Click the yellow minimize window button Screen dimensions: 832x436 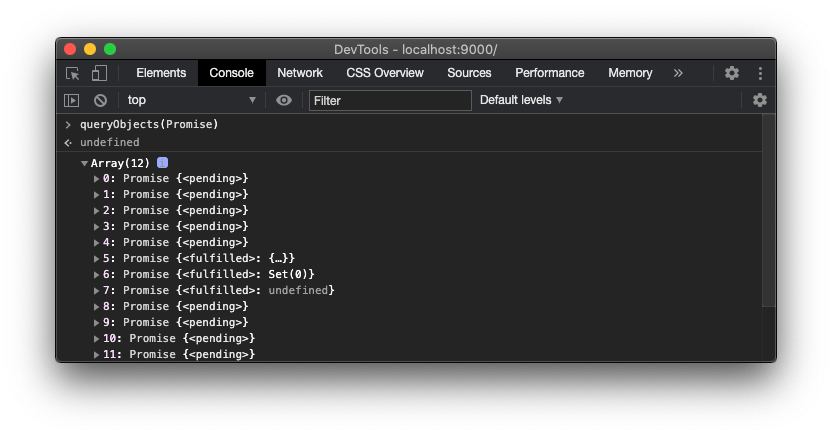(x=90, y=49)
